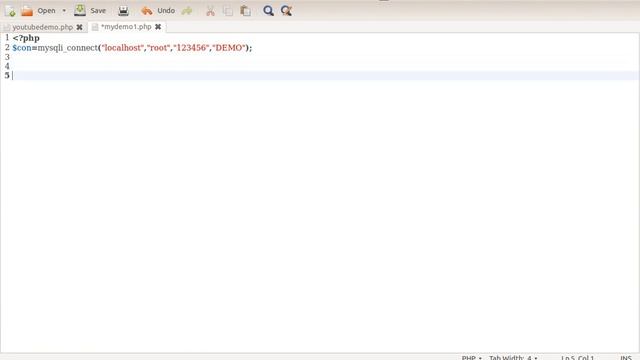Copy selection with the copy icon

tap(228, 11)
